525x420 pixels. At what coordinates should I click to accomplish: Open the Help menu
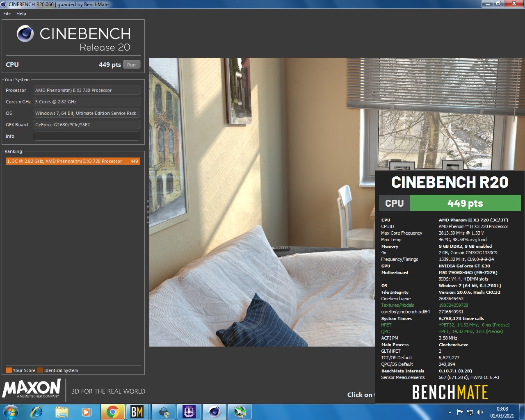coord(21,14)
